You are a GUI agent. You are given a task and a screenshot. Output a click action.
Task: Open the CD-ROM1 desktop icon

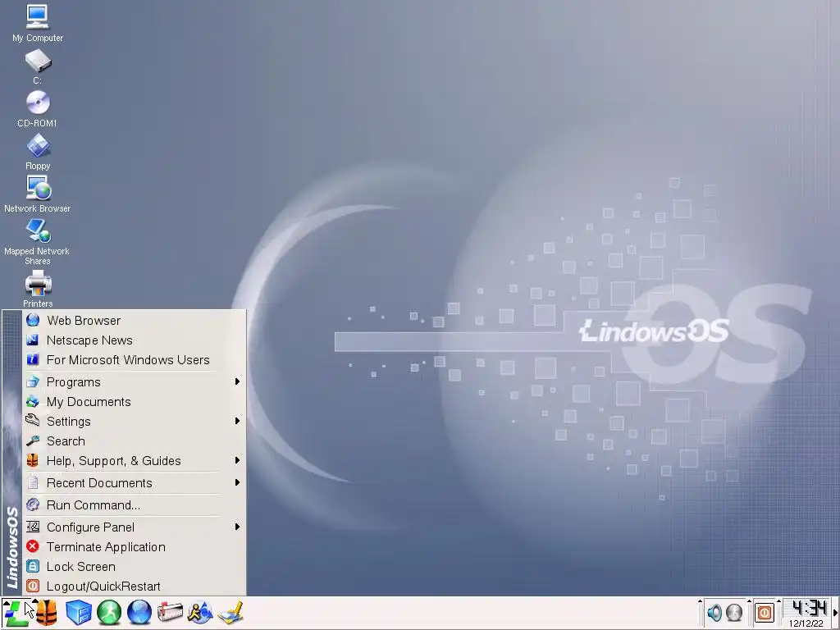(x=37, y=109)
